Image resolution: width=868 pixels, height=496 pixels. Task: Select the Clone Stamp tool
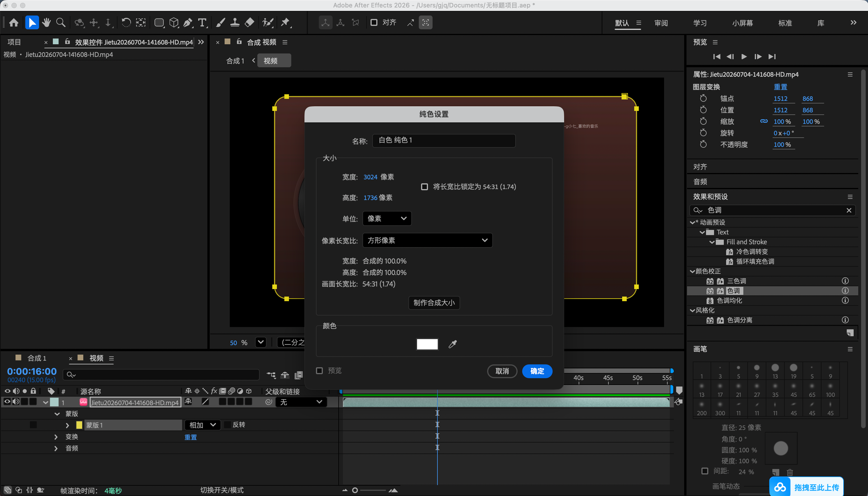(235, 22)
